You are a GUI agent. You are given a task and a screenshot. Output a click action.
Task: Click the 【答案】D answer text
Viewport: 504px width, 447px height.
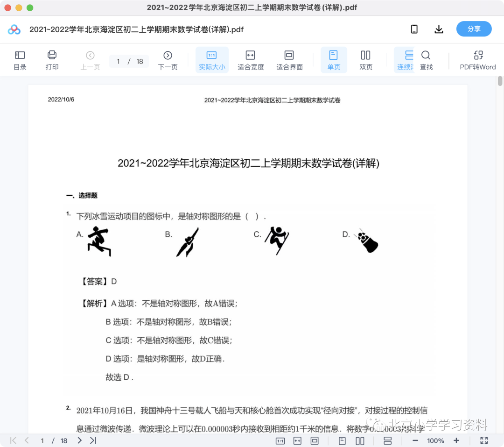(x=98, y=282)
